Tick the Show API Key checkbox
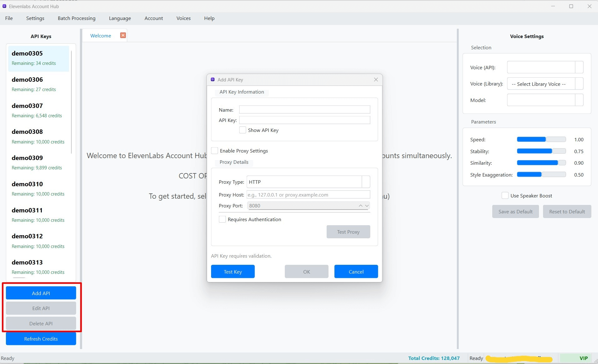 [243, 130]
